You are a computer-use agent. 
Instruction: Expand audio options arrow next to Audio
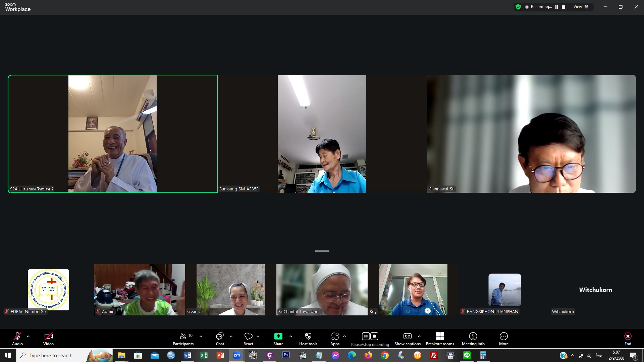click(28, 336)
